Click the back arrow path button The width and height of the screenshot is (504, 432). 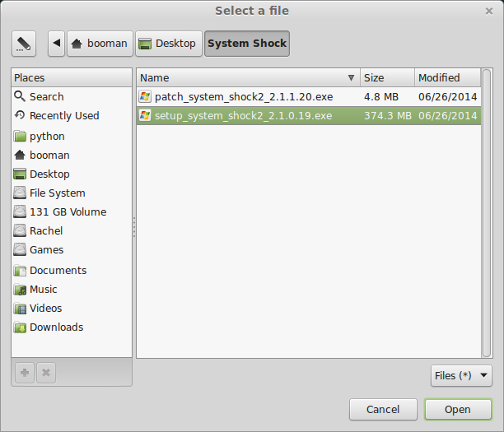[57, 44]
